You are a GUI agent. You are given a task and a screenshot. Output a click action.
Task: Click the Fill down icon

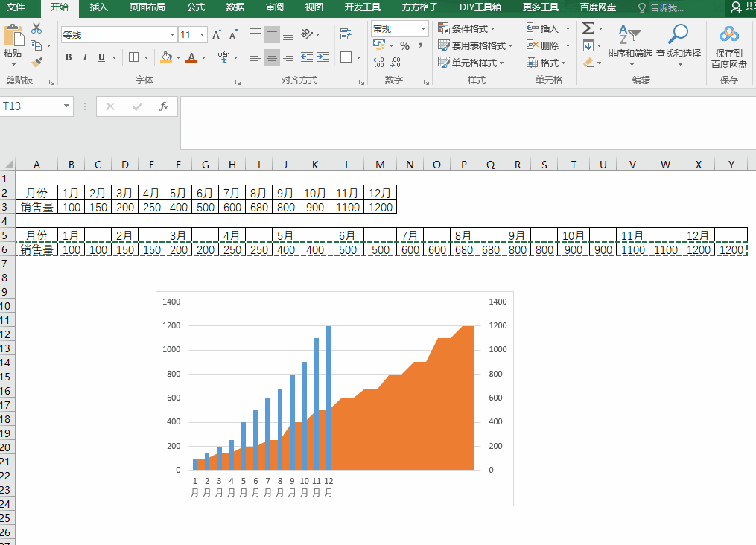coord(588,45)
